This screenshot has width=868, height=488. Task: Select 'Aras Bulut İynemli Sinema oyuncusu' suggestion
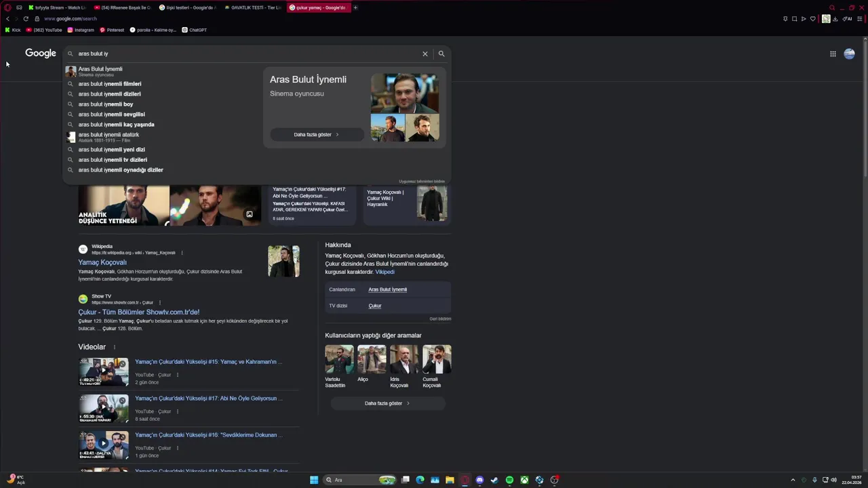[x=100, y=71]
